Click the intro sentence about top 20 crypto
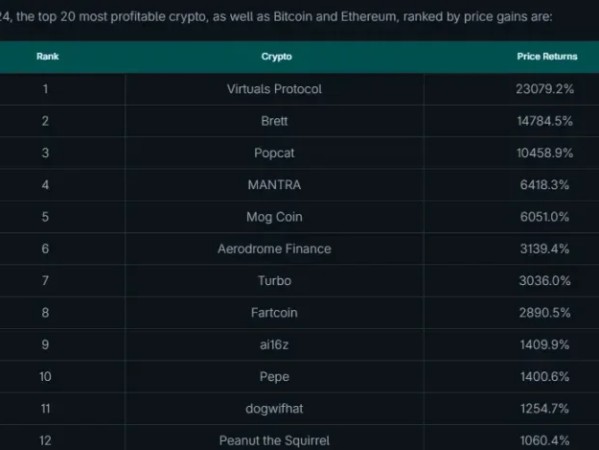 click(x=276, y=17)
